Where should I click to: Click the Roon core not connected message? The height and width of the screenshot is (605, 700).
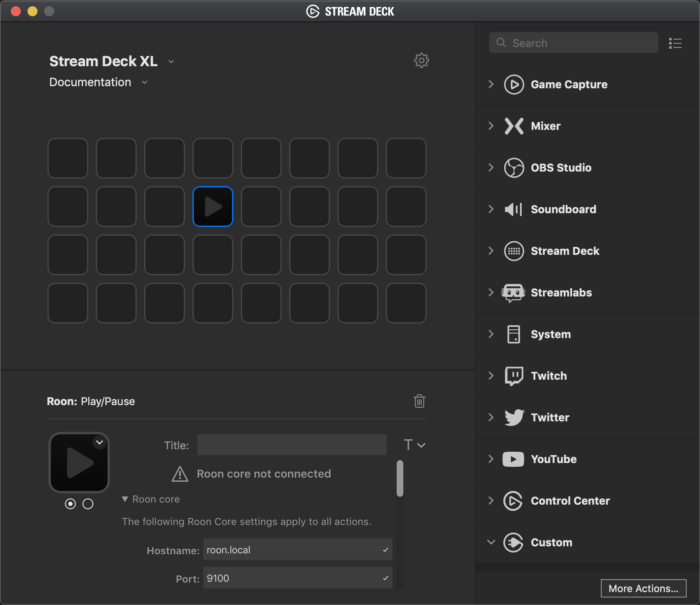coord(264,474)
